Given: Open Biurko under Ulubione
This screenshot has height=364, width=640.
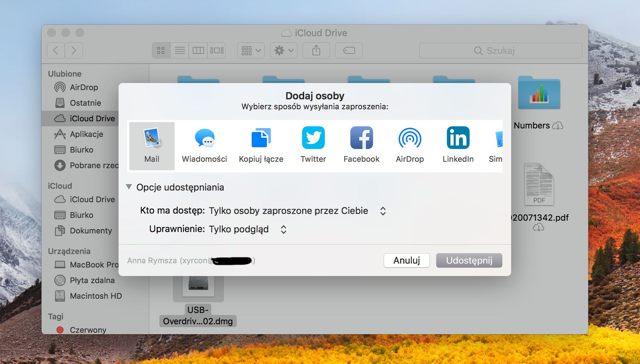Looking at the screenshot, I should click(x=80, y=150).
